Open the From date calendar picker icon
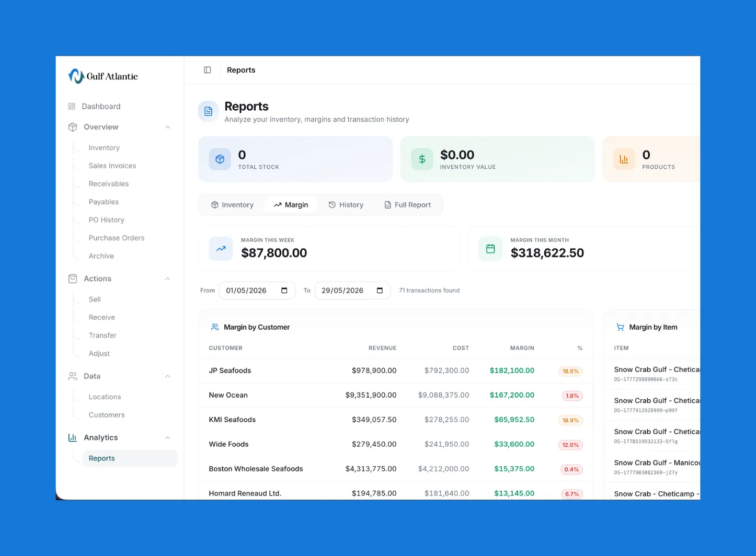Viewport: 756px width, 556px height. pos(284,291)
